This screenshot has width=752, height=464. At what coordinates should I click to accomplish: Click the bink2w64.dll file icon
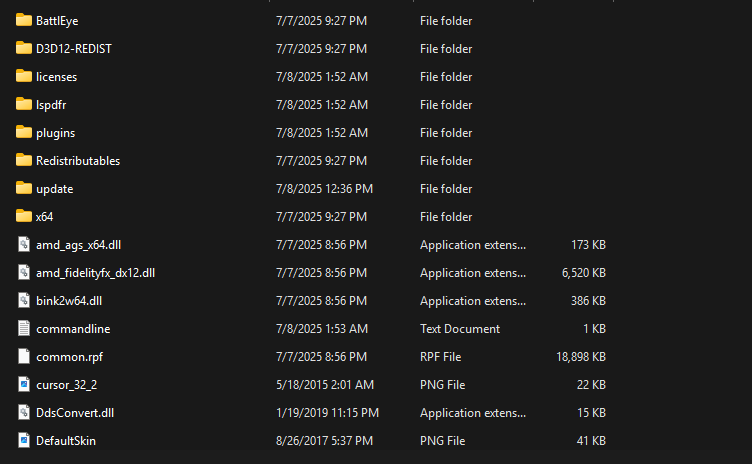pyautogui.click(x=25, y=300)
